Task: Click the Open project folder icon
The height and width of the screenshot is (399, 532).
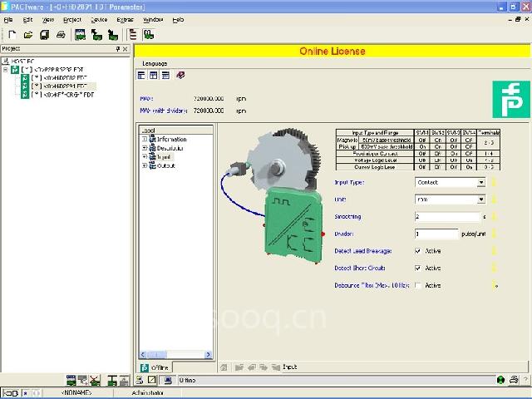Action: 28,35
